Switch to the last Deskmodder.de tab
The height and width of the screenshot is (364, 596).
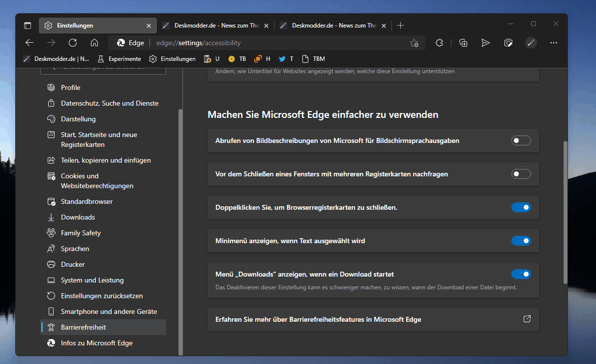click(x=332, y=26)
